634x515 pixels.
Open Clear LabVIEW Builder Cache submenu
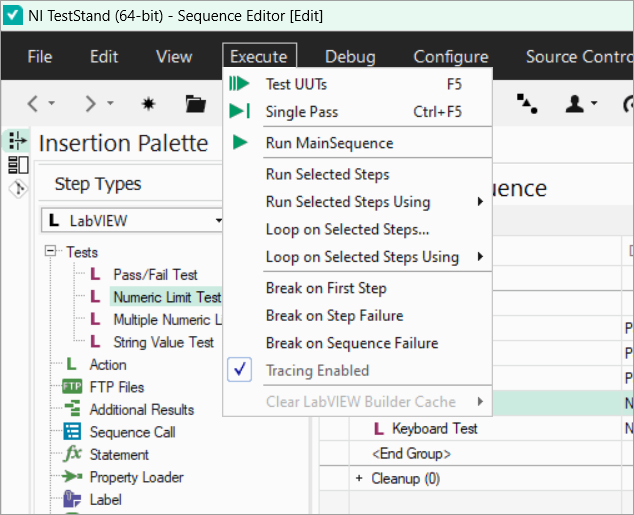(357, 401)
